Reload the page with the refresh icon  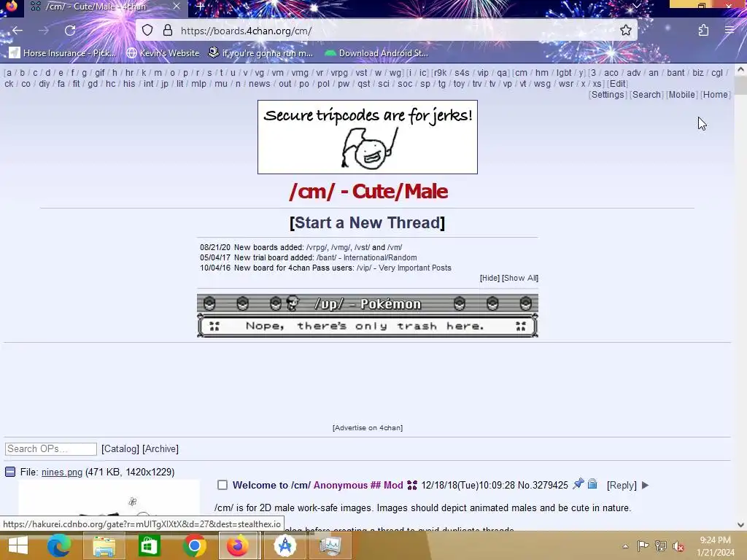click(x=70, y=31)
